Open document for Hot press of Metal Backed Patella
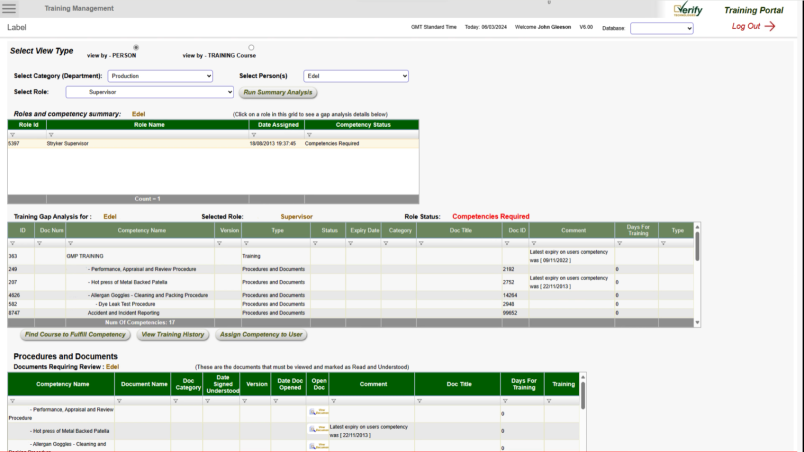Viewport: 804px width, 452px height. 318,428
